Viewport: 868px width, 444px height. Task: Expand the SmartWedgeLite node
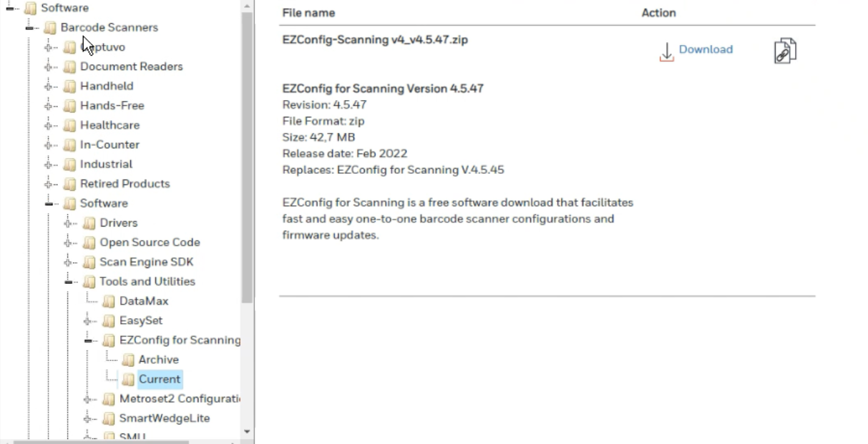tap(89, 418)
